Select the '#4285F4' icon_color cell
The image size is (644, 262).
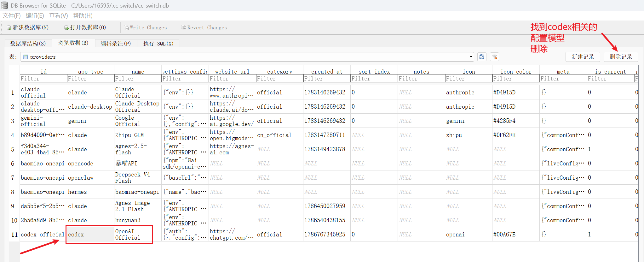(516, 121)
